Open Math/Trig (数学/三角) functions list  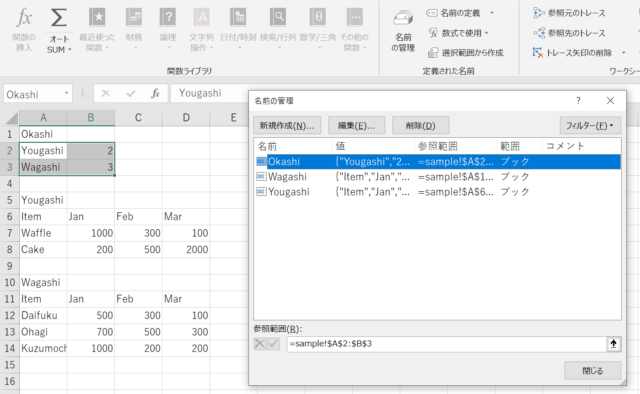[318, 30]
